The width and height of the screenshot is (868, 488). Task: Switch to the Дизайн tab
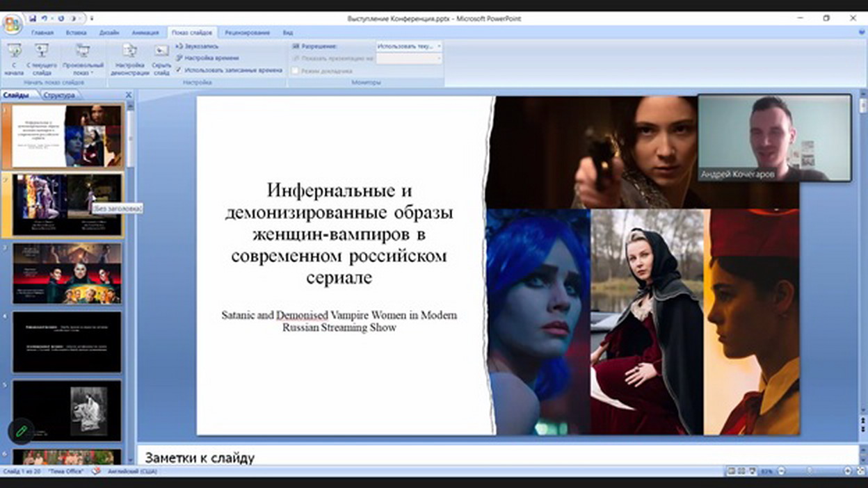[109, 33]
